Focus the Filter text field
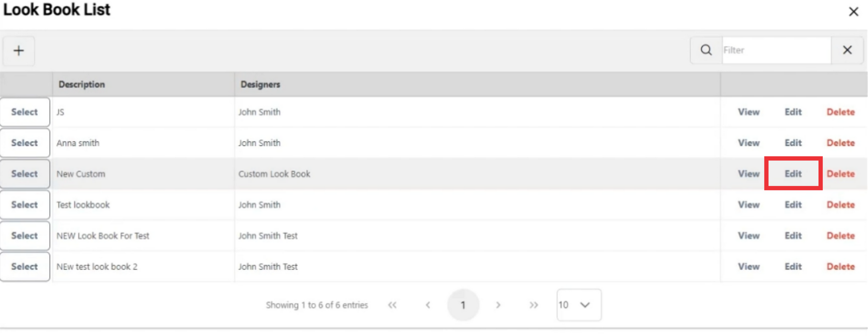The image size is (868, 336). click(777, 50)
